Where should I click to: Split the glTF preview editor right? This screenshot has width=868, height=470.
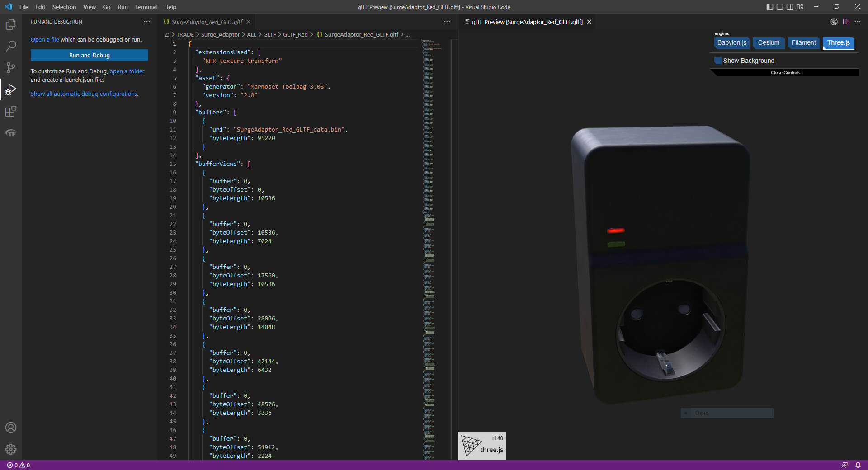coord(846,22)
